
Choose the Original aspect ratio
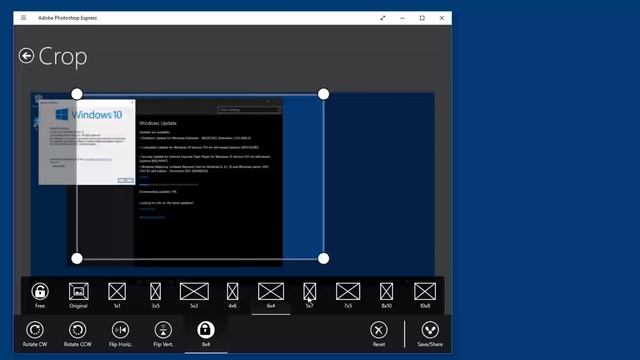coord(78,295)
